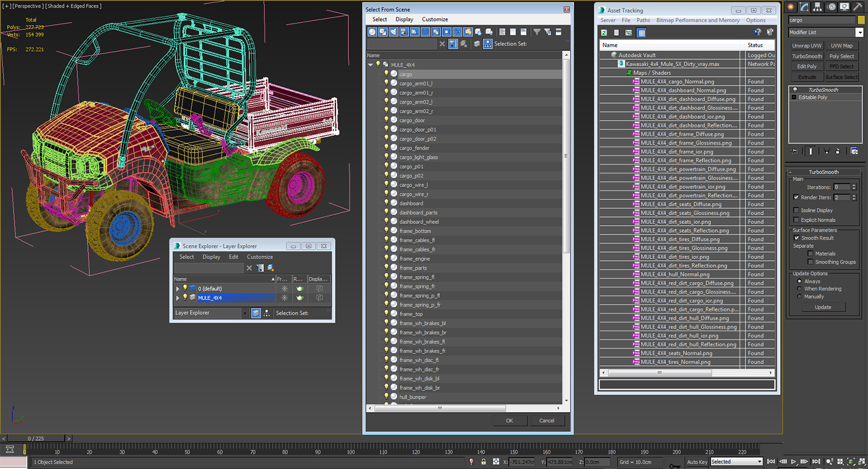Click Play Animation button
868x469 pixels.
click(794, 462)
